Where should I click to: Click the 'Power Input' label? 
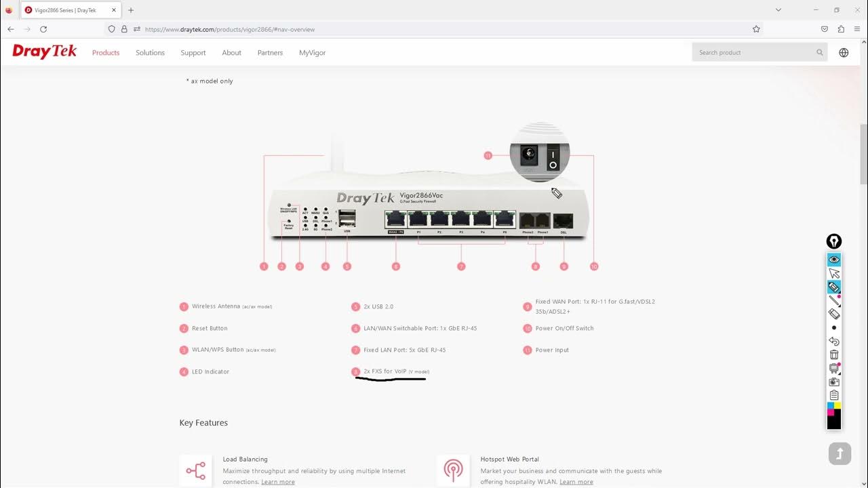[x=552, y=350]
